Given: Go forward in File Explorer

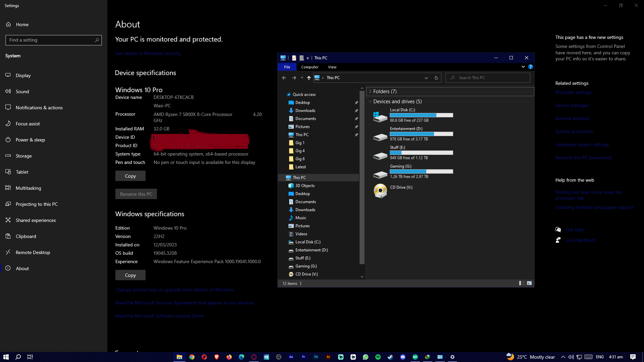Looking at the screenshot, I should pos(294,78).
